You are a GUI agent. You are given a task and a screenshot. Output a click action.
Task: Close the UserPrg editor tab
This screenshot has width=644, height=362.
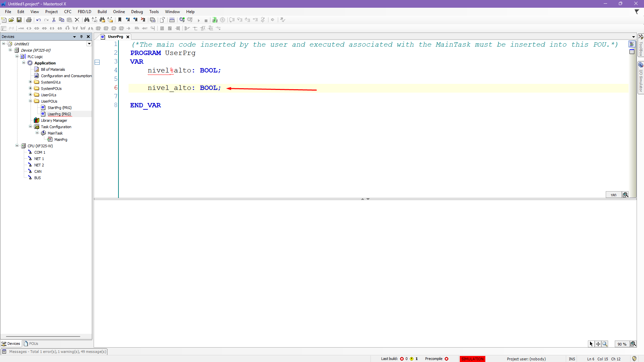128,37
